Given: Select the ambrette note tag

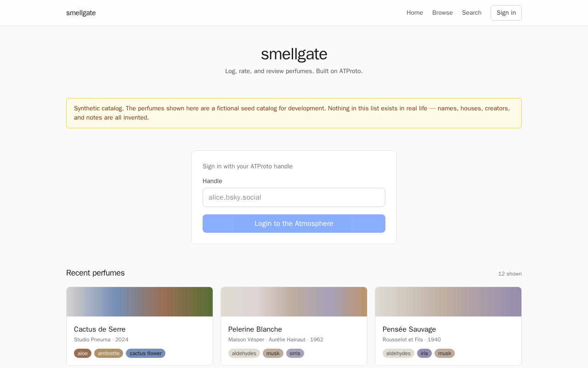Looking at the screenshot, I should coord(108,353).
